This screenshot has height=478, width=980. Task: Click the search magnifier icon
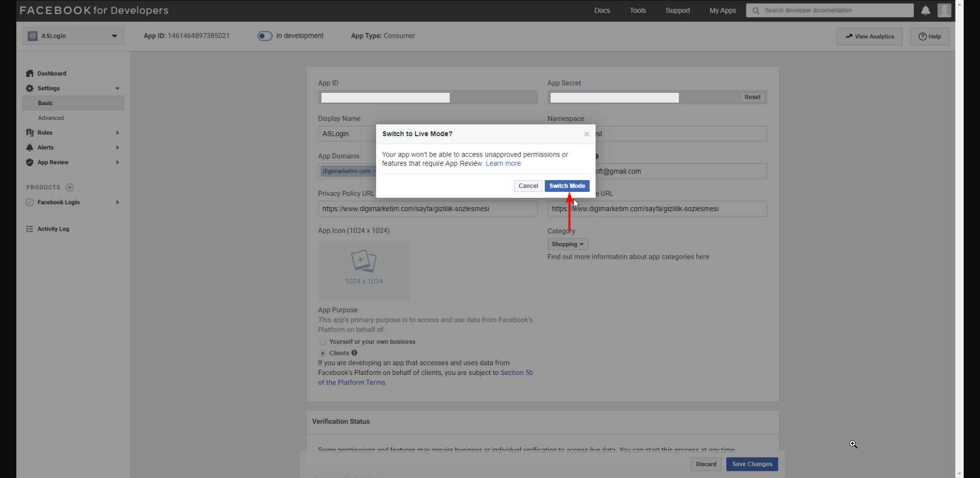[756, 10]
